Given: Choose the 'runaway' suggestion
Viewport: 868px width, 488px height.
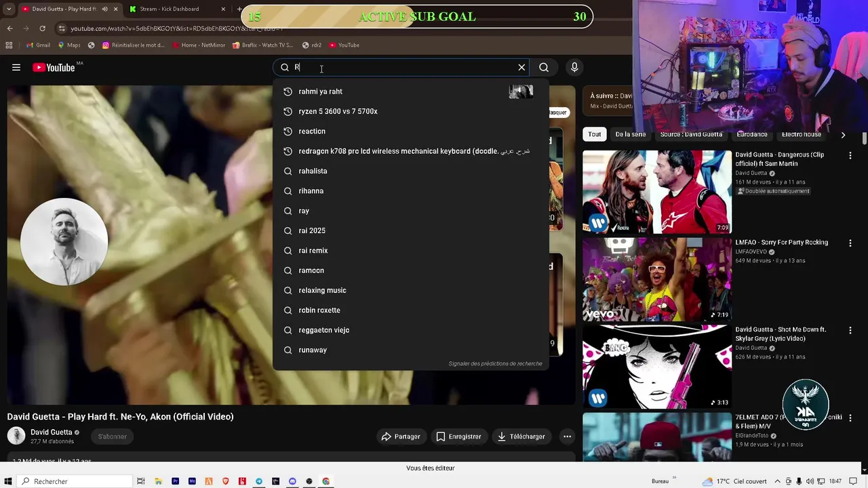Looking at the screenshot, I should coord(410,350).
